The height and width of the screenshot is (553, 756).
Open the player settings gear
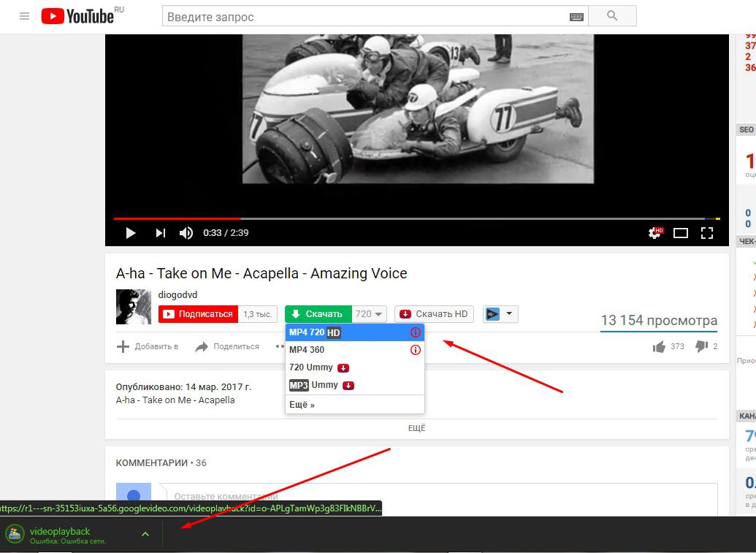coord(656,233)
